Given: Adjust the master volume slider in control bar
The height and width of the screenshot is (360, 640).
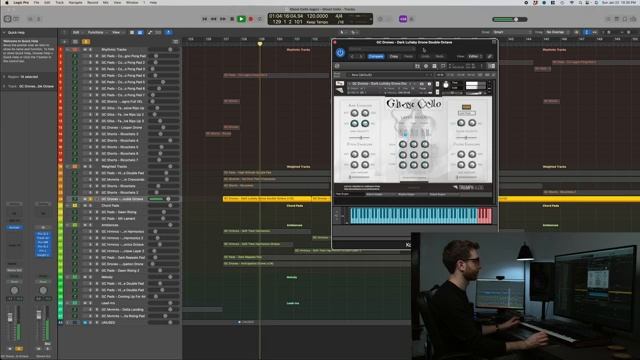Looking at the screenshot, I should (x=510, y=19).
